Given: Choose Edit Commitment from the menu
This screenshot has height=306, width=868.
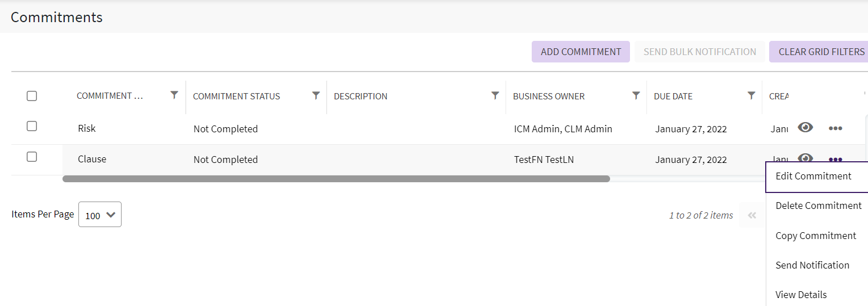Looking at the screenshot, I should (813, 176).
